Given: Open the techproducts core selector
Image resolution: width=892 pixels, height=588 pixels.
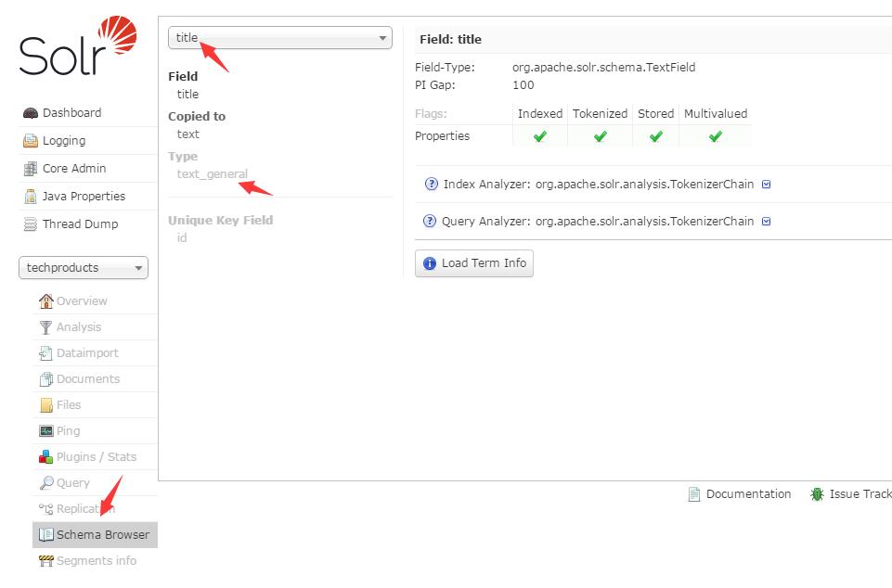Looking at the screenshot, I should point(83,268).
